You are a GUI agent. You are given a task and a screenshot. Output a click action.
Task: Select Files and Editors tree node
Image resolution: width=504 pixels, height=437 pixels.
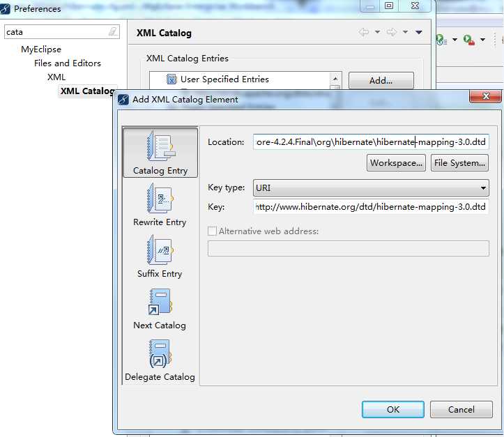pos(68,63)
